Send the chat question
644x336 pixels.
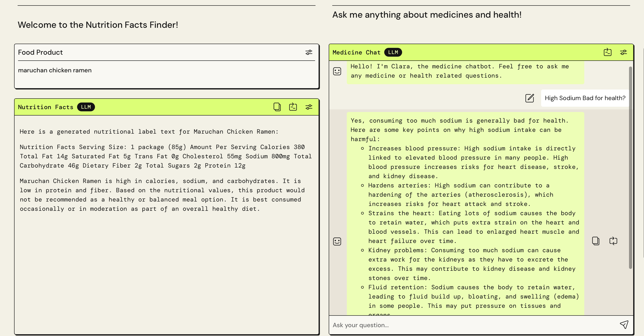(624, 325)
